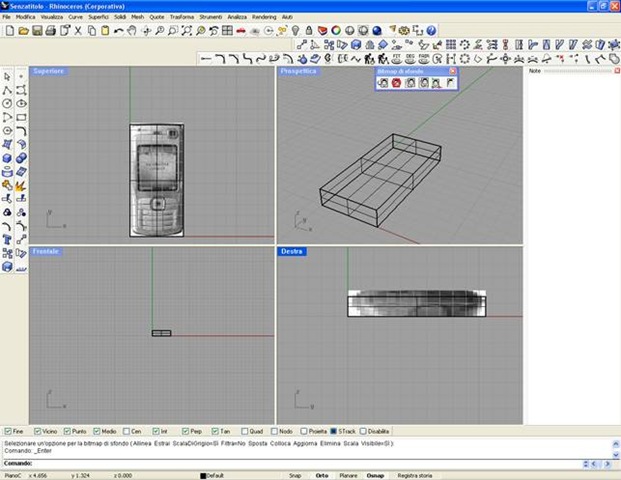Click the Help question mark icon
Screen dimensions: 621x480
pos(431,31)
